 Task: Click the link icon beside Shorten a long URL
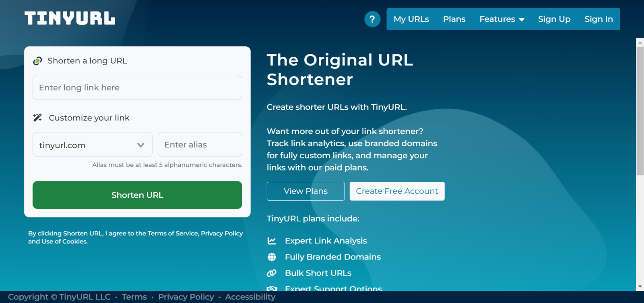(x=37, y=61)
